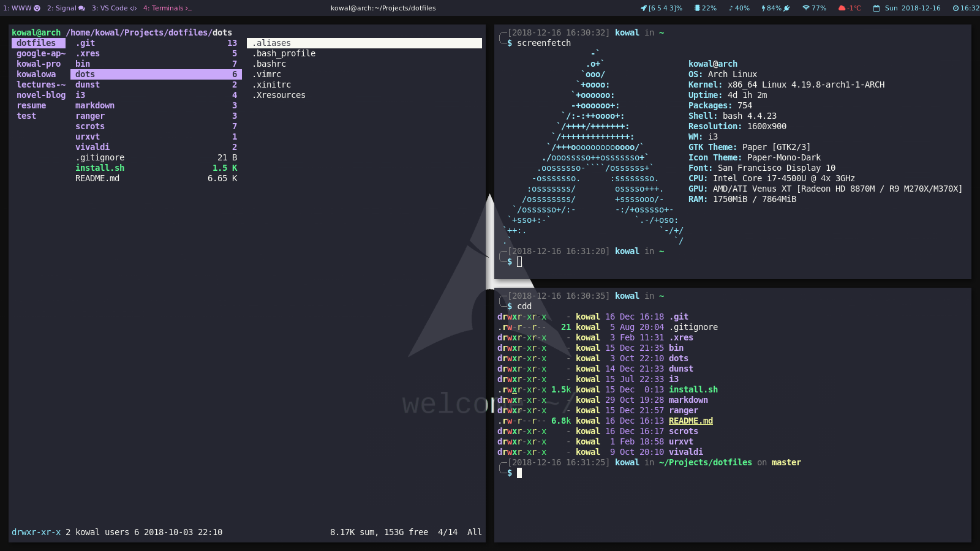Click install.sh in the ls listing
The image size is (980, 551).
693,389
